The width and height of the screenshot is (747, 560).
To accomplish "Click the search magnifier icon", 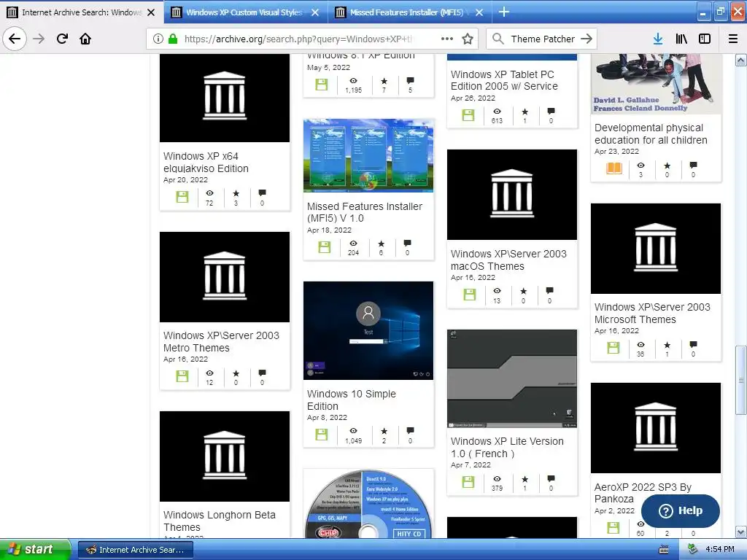I will point(498,39).
